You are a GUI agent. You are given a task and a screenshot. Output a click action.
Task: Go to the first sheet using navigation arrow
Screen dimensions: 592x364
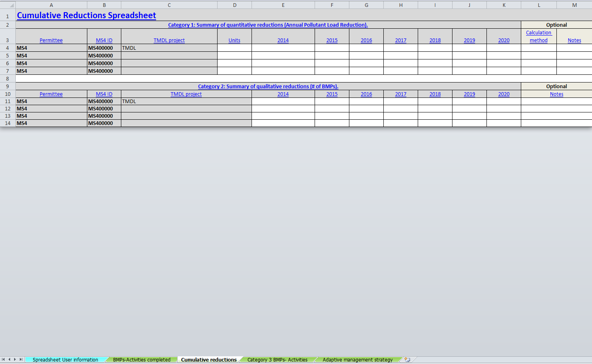(3, 360)
